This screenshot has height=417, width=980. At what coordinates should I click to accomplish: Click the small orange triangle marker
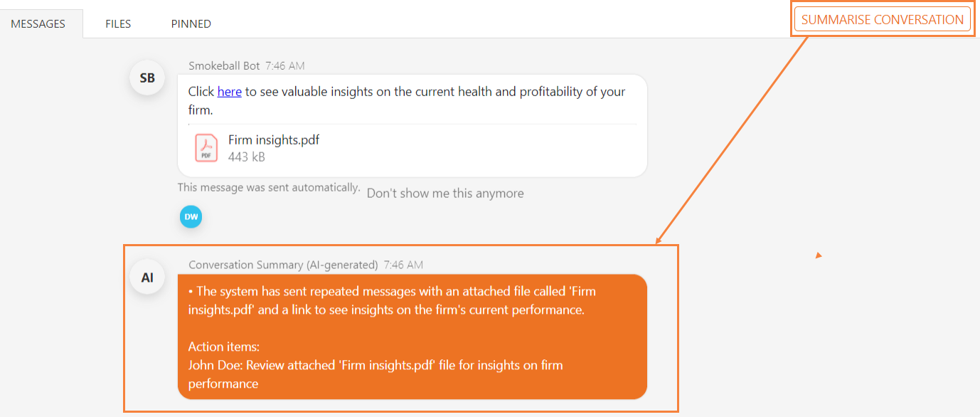pyautogui.click(x=819, y=255)
